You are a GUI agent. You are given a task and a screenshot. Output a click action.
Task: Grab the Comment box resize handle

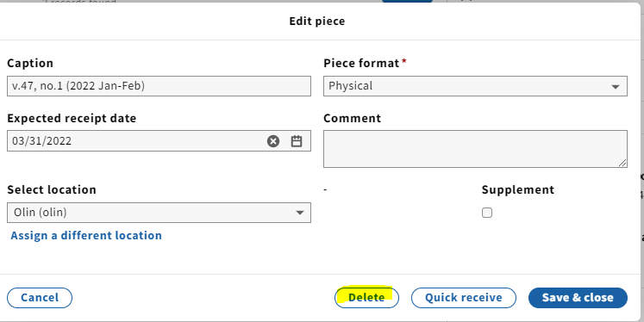622,163
